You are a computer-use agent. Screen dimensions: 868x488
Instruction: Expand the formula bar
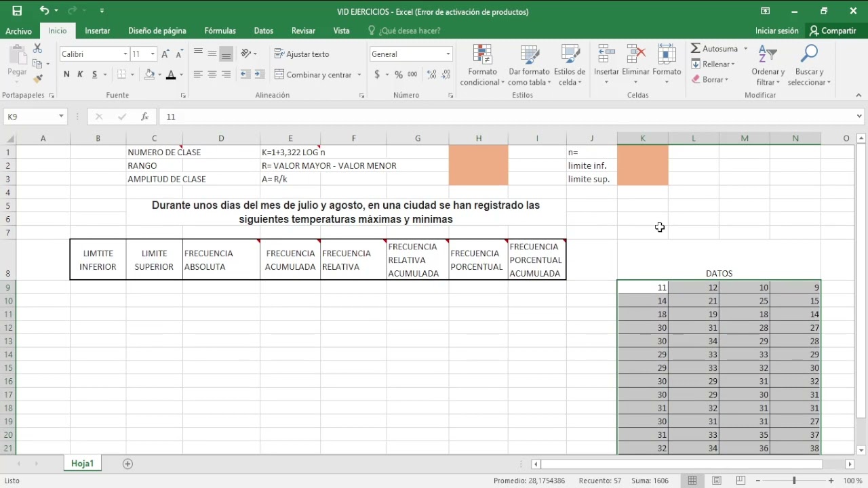click(859, 117)
